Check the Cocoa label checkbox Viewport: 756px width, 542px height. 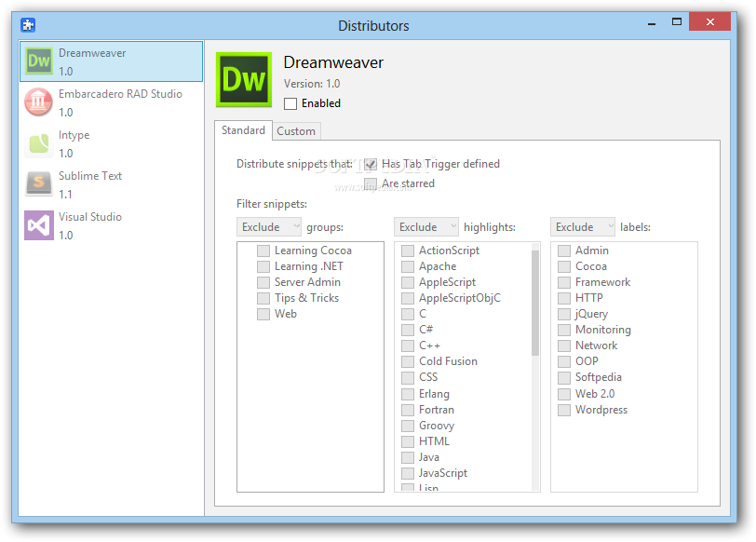click(x=564, y=266)
